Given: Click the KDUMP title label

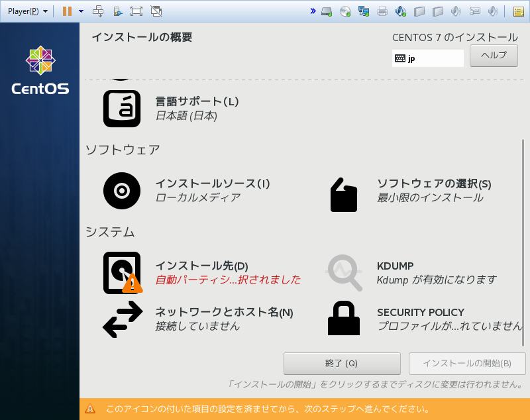Looking at the screenshot, I should click(395, 266).
